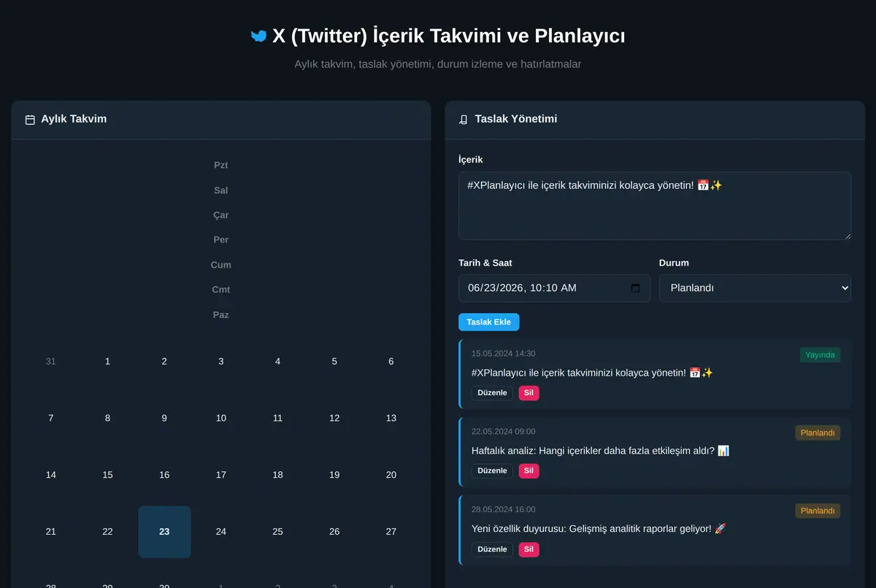Delete the 15.05.2024 draft with Sil

coord(529,392)
